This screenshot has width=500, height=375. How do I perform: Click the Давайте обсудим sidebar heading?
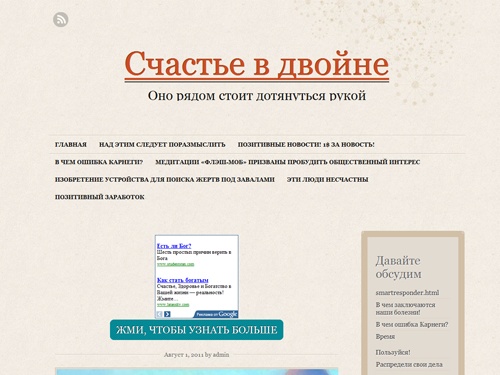398,267
